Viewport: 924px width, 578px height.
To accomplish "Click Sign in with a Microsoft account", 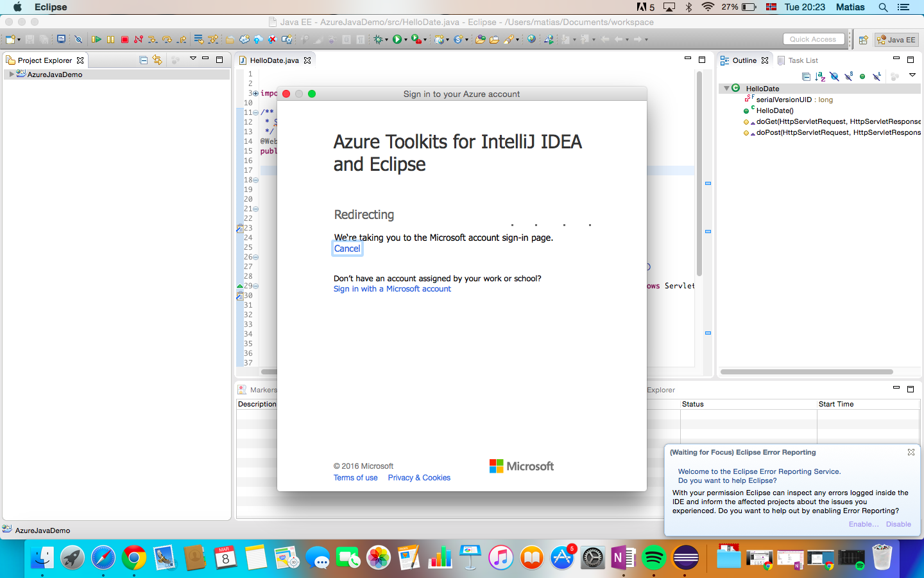I will point(392,289).
